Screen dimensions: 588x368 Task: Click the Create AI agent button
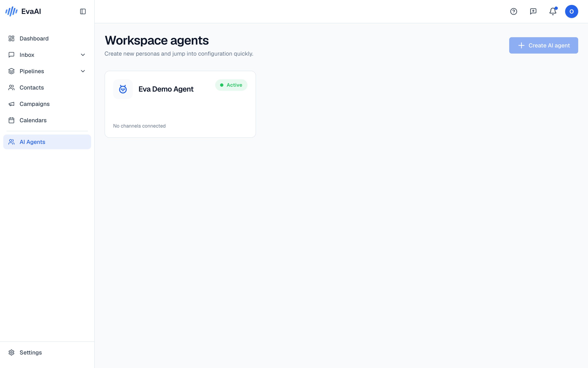tap(543, 46)
